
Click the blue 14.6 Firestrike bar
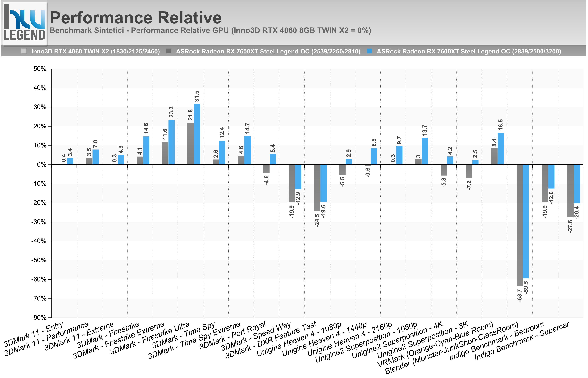[146, 151]
